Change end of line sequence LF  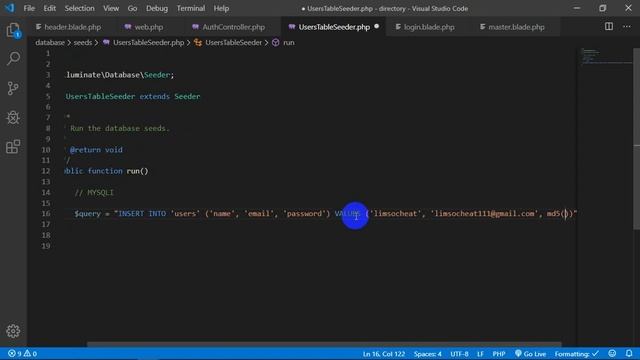coord(480,353)
